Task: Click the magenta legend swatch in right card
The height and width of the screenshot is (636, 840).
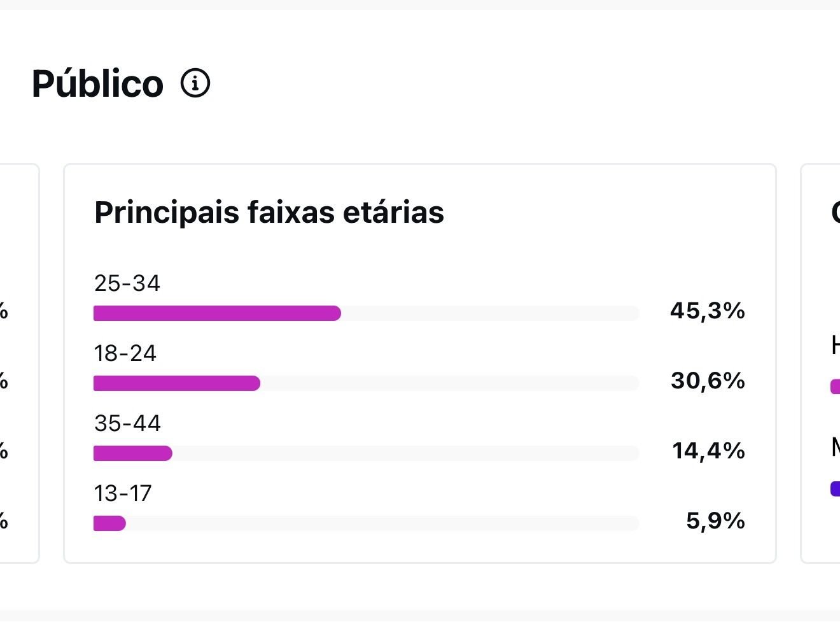Action: pos(836,386)
